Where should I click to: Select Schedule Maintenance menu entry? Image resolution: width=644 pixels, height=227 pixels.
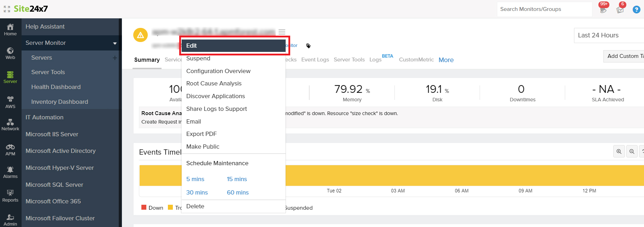(217, 163)
